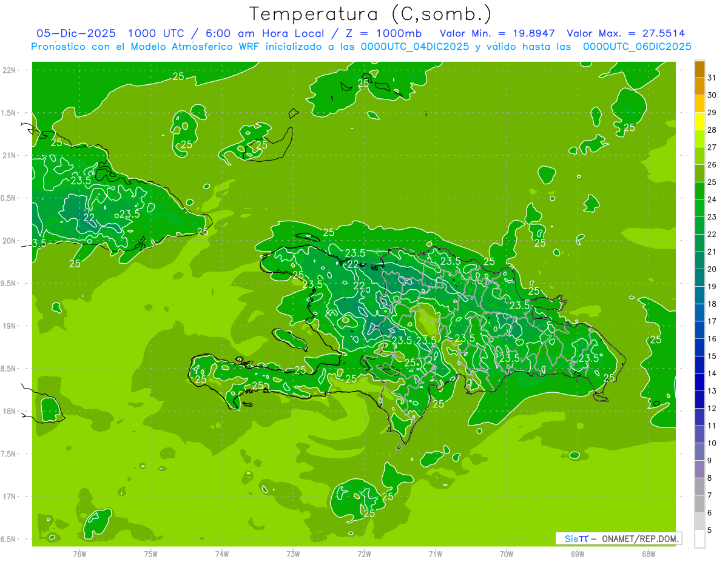The width and height of the screenshot is (728, 562).
Task: Pick the purple swatch between 9 and 10
Action: pyautogui.click(x=699, y=452)
